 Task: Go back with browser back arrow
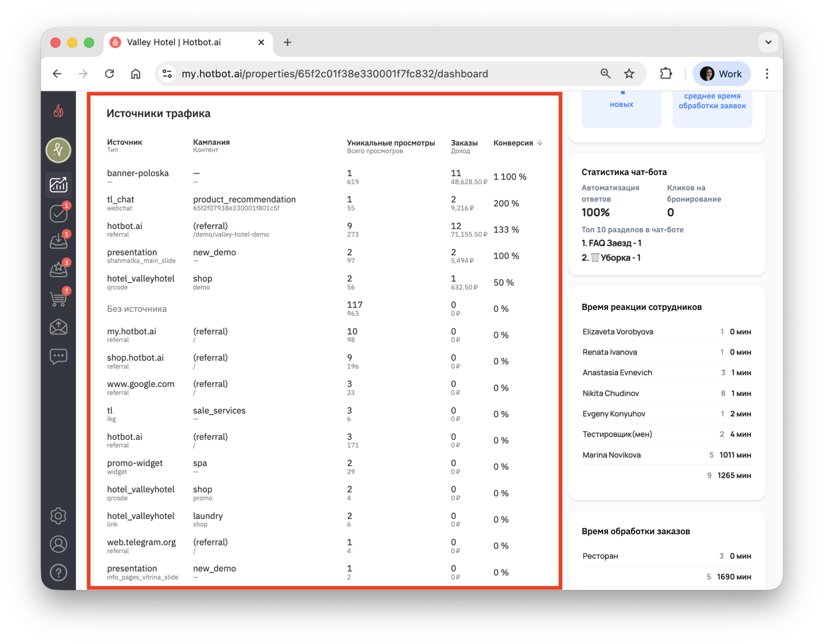57,74
